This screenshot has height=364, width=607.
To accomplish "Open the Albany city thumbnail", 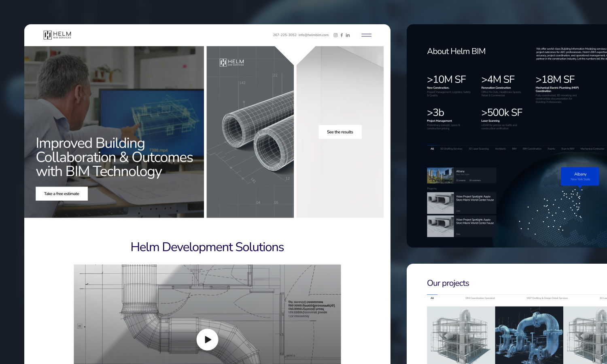I will [x=440, y=175].
